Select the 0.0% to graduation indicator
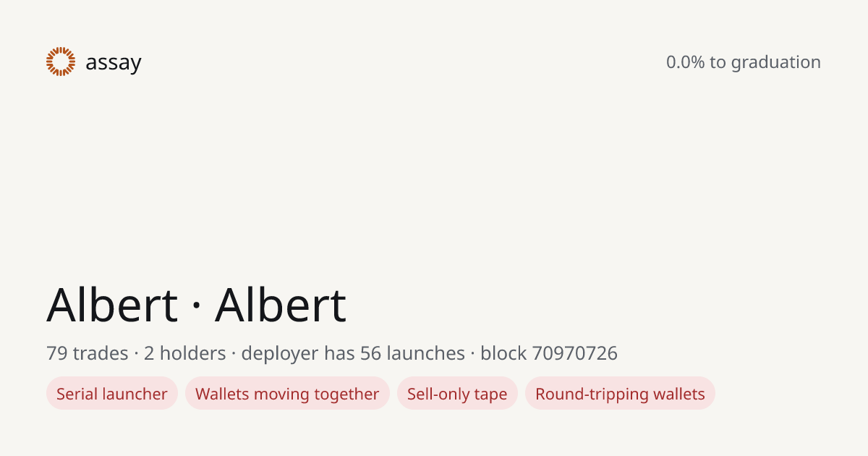The height and width of the screenshot is (456, 868). click(744, 62)
